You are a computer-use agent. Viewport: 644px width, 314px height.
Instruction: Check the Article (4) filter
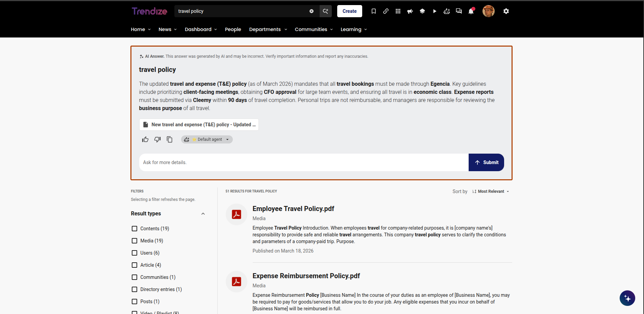point(134,265)
